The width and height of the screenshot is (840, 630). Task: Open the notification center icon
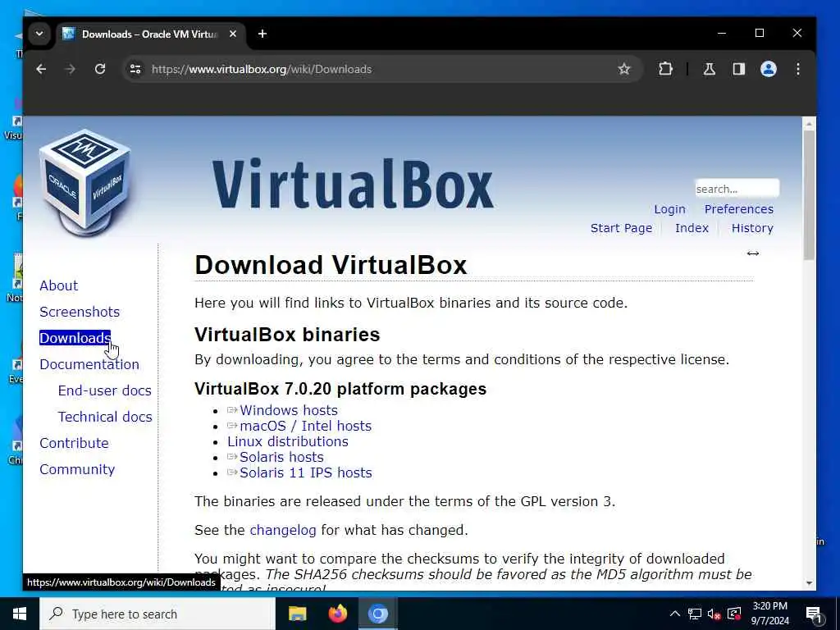pos(814,614)
